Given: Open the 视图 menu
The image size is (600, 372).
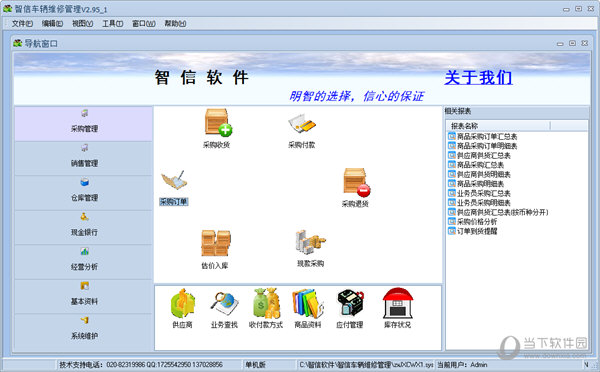Looking at the screenshot, I should [x=82, y=24].
